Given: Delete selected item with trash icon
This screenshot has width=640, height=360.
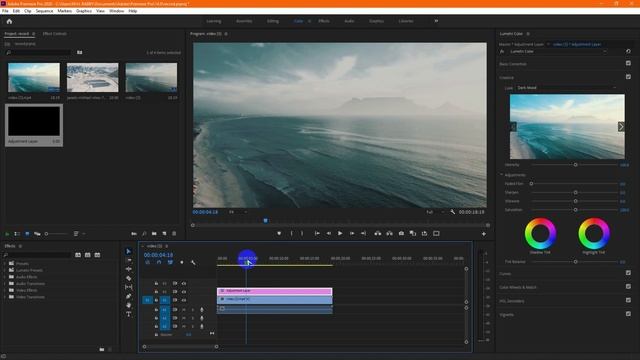Looking at the screenshot, I should pos(174,234).
